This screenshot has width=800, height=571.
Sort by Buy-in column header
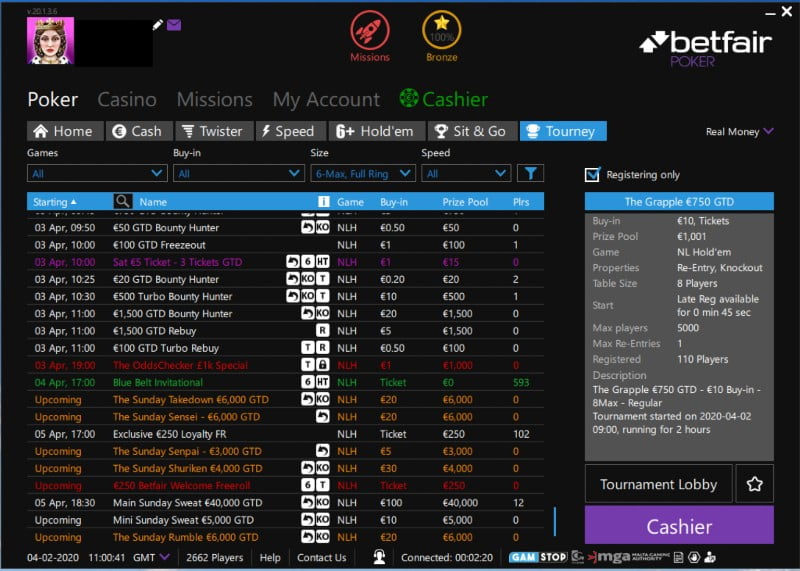(394, 202)
